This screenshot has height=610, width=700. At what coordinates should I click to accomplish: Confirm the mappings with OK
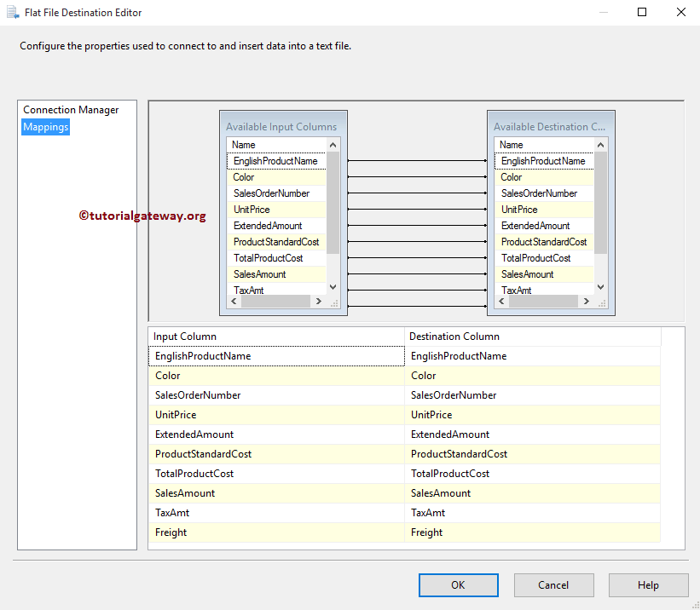[x=458, y=584]
